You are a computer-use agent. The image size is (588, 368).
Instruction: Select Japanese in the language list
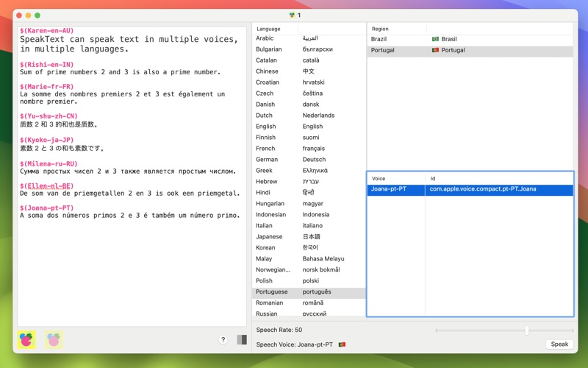coord(309,236)
